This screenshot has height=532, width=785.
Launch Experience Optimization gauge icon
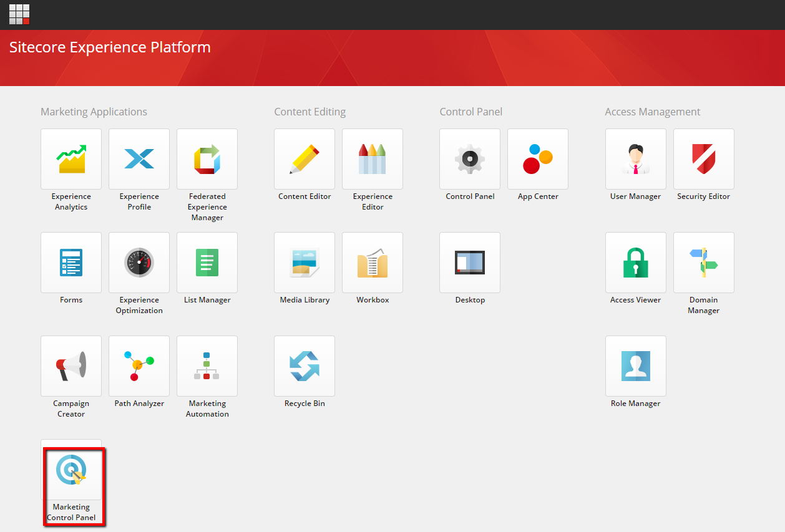pos(139,263)
